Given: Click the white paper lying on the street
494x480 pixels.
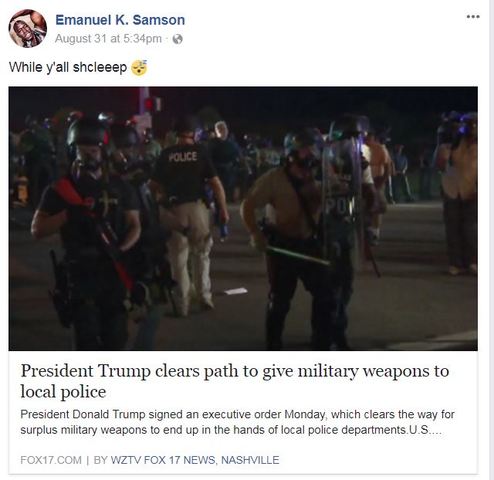Looking at the screenshot, I should pyautogui.click(x=236, y=292).
